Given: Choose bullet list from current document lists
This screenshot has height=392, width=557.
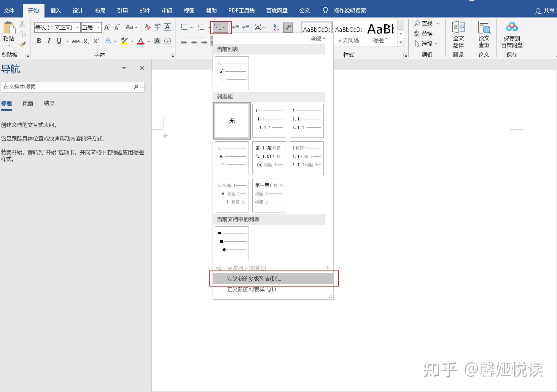Looking at the screenshot, I should click(x=232, y=243).
